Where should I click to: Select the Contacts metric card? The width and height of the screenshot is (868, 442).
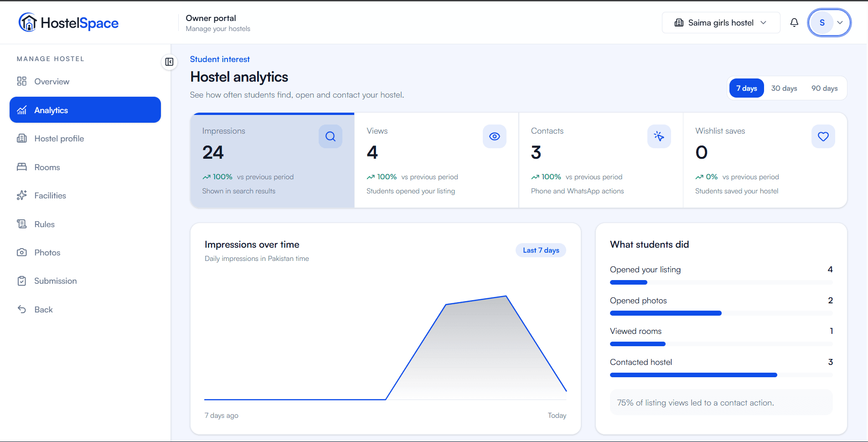tap(601, 160)
